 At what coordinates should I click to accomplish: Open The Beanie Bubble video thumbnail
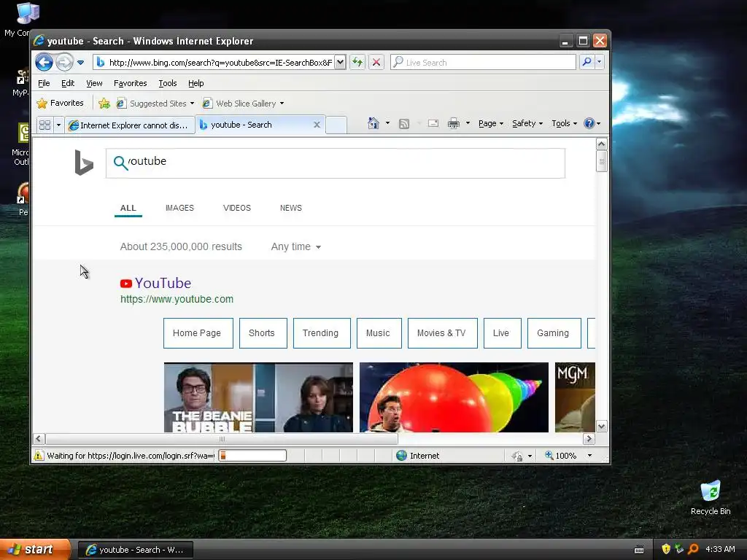[x=258, y=397]
